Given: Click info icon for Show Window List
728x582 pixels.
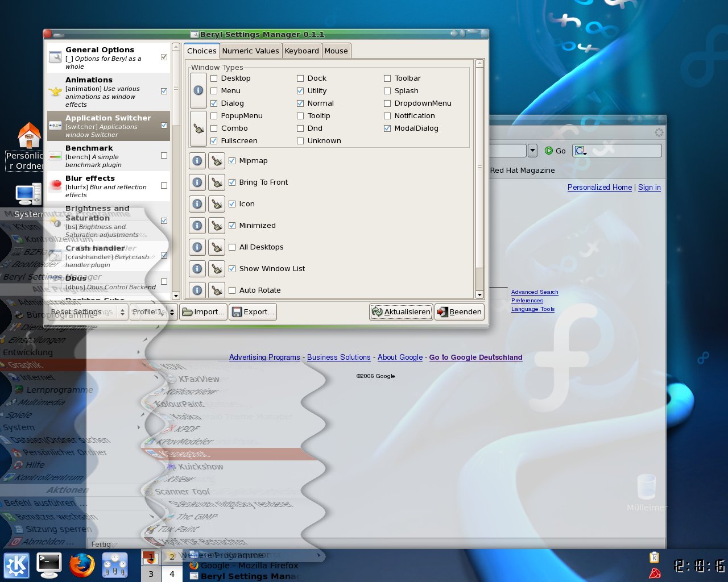Looking at the screenshot, I should [197, 269].
